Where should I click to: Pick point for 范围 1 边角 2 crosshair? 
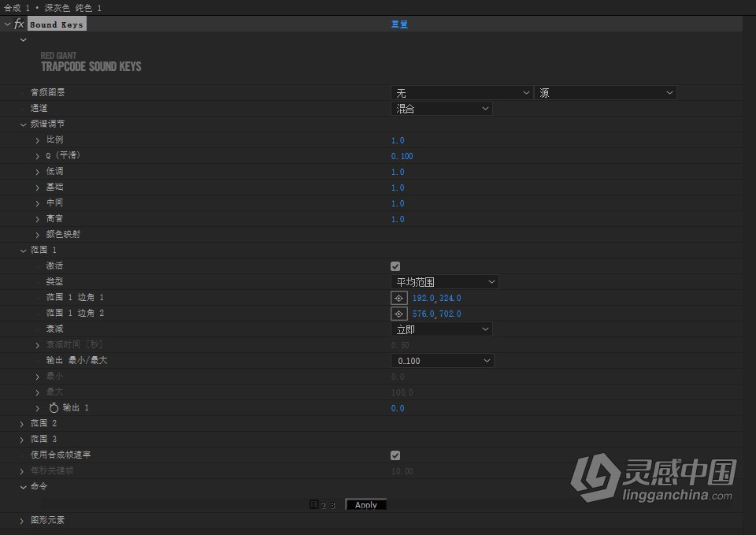coord(398,314)
